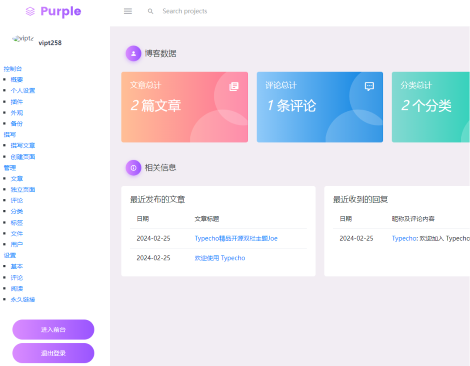Open the 备份 page link
This screenshot has height=366, width=470.
[17, 124]
